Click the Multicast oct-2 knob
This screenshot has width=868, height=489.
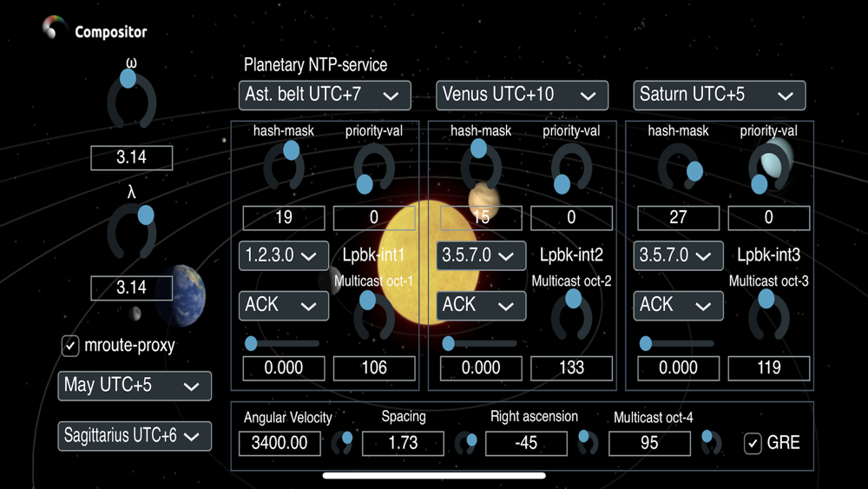(x=571, y=315)
